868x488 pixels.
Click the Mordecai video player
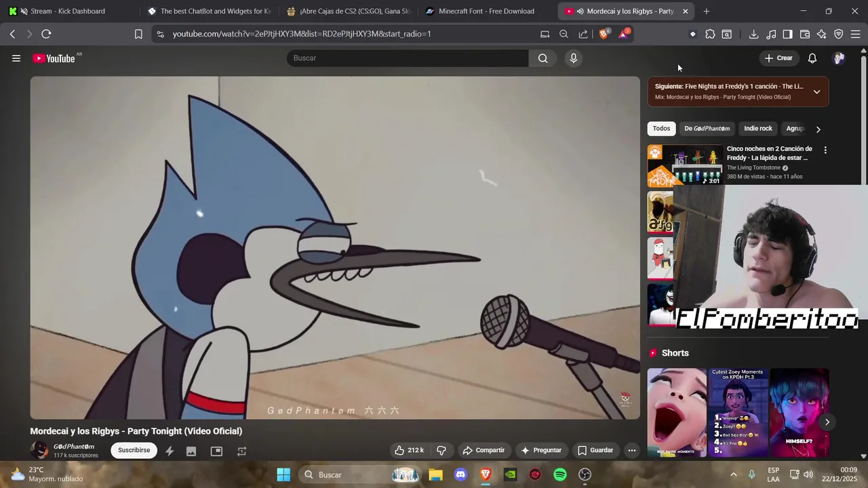(335, 247)
